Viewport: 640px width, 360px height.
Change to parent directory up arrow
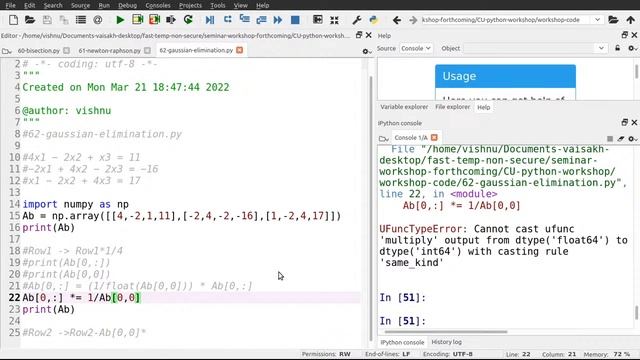click(x=631, y=20)
